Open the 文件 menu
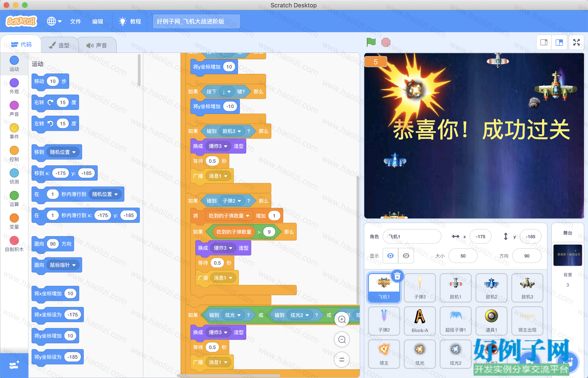 75,21
